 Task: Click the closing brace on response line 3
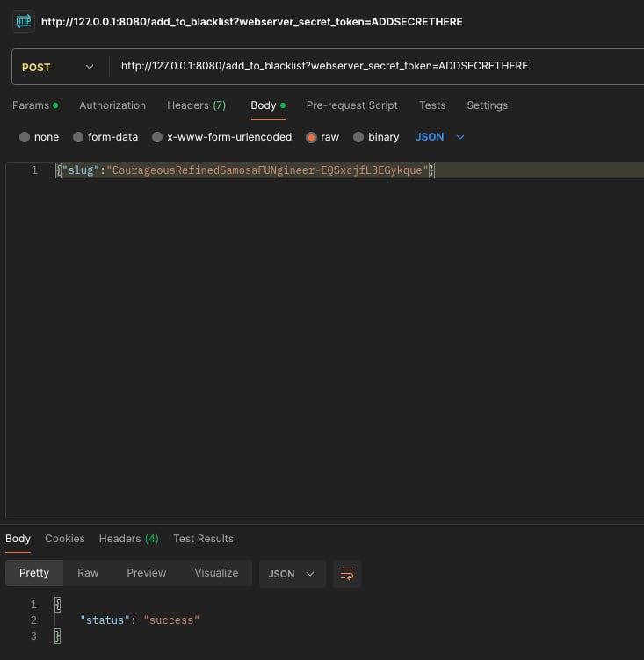(58, 636)
